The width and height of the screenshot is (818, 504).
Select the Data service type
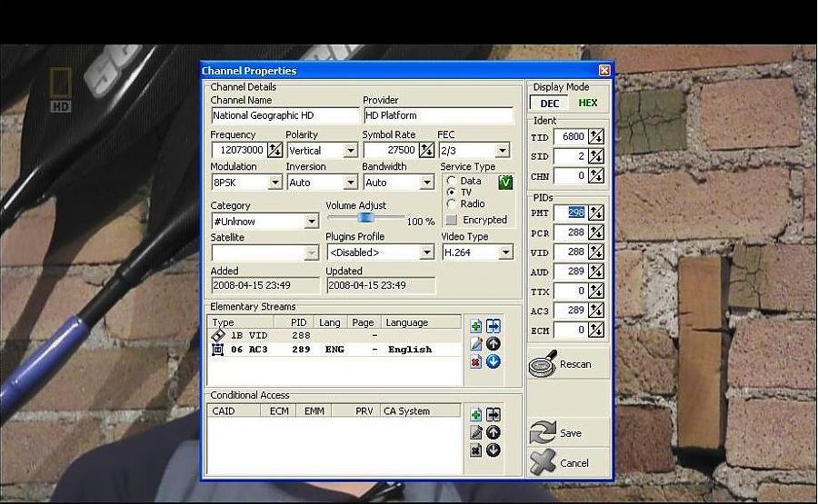452,182
